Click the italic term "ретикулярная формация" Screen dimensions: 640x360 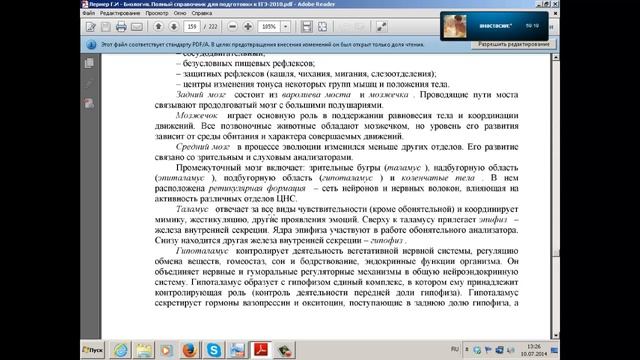pos(257,188)
